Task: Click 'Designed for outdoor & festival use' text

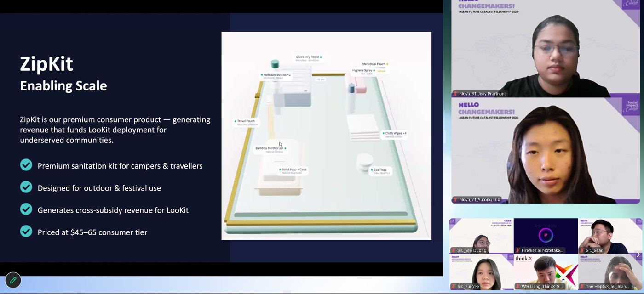Action: pyautogui.click(x=99, y=188)
